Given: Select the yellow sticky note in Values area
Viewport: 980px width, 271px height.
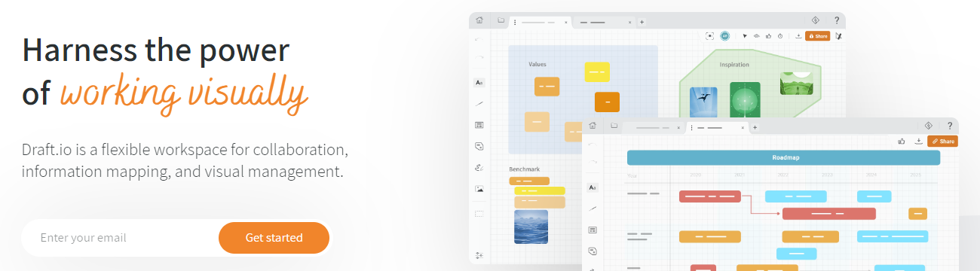Looking at the screenshot, I should (597, 72).
